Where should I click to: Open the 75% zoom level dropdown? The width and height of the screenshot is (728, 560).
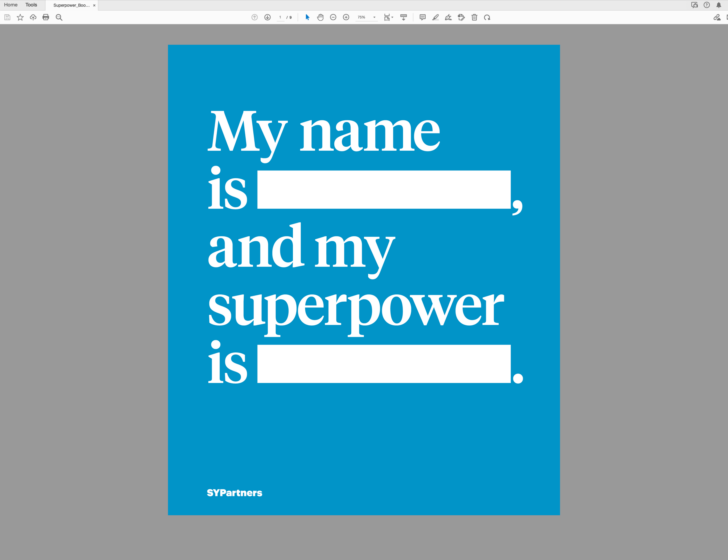point(374,17)
